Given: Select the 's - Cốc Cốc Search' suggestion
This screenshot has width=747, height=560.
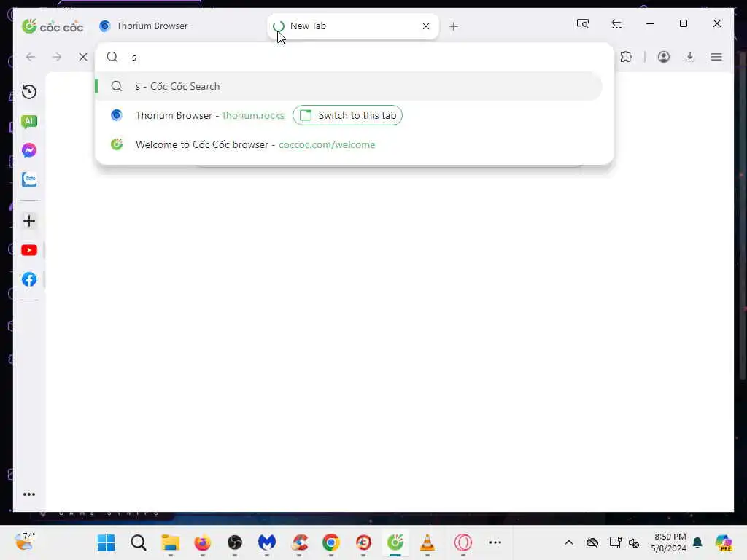Looking at the screenshot, I should pos(349,86).
